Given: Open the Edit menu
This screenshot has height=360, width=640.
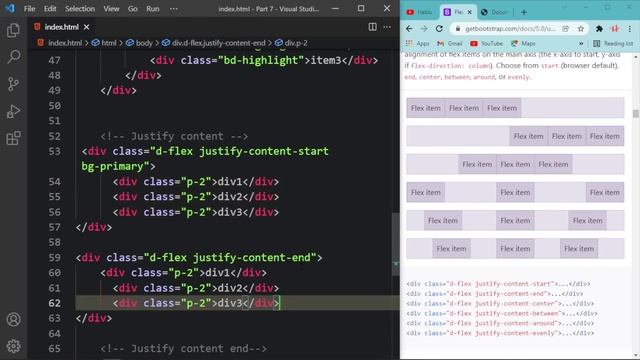Looking at the screenshot, I should [x=50, y=9].
